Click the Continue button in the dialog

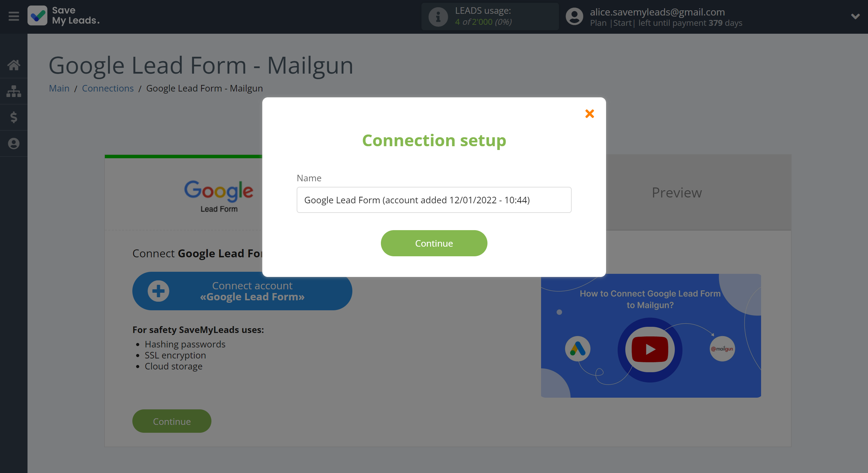[434, 243]
